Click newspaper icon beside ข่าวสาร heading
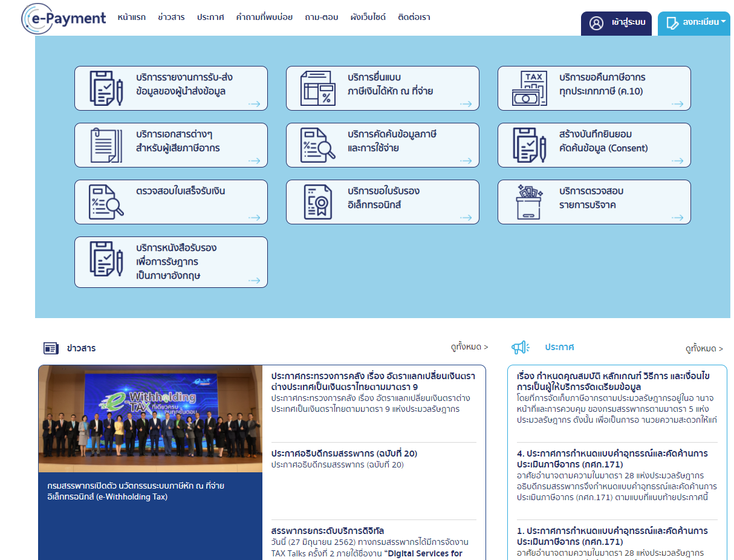This screenshot has height=560, width=734. coord(51,348)
